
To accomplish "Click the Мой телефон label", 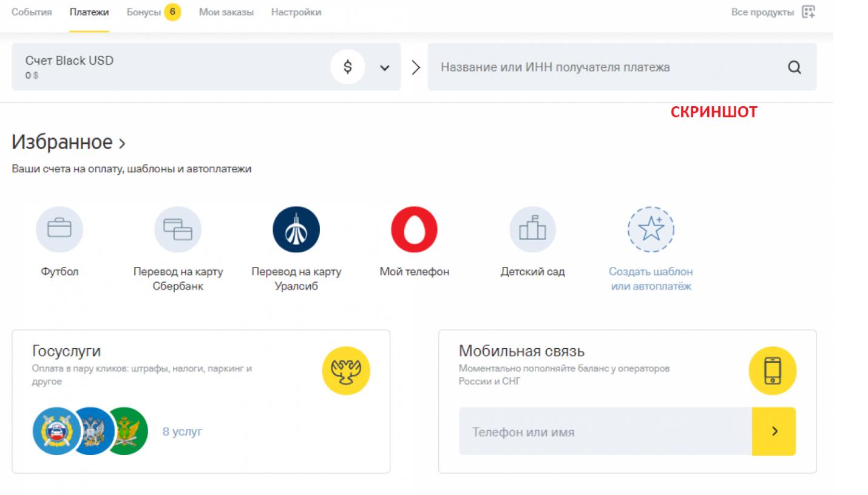I will (415, 272).
